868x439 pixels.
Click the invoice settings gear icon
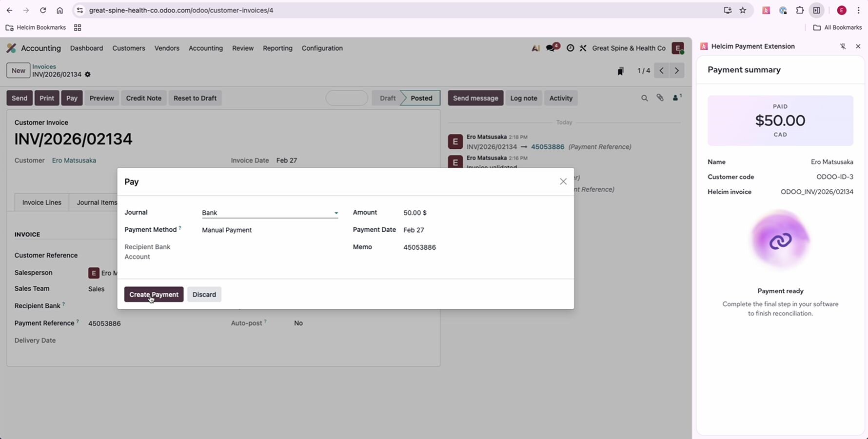tap(88, 75)
